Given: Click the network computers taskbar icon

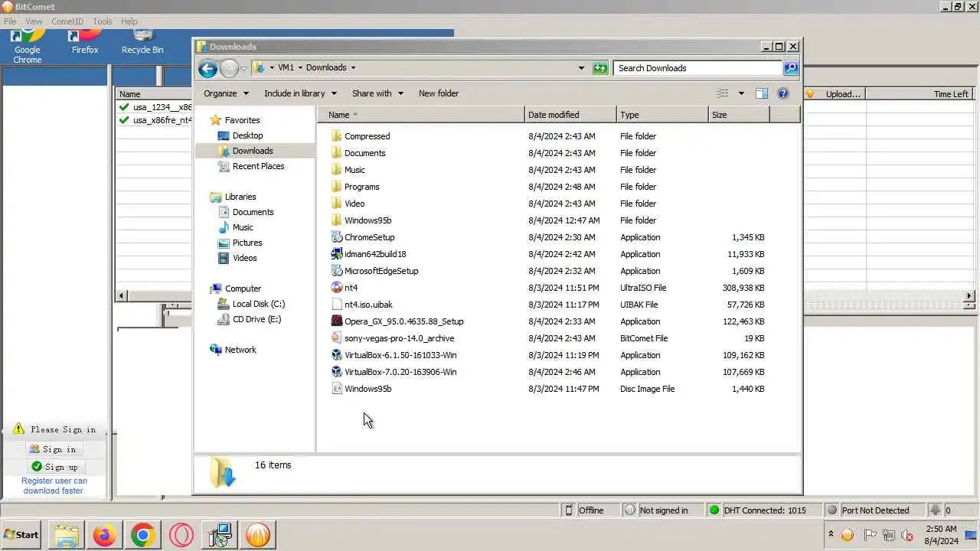Looking at the screenshot, I should click(220, 535).
